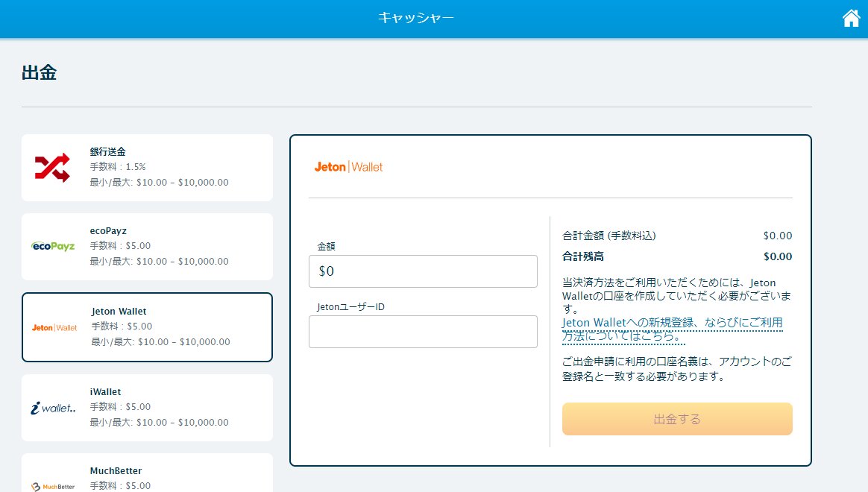Click the red bank transfer arrows icon
The width and height of the screenshot is (868, 492).
pyautogui.click(x=53, y=167)
